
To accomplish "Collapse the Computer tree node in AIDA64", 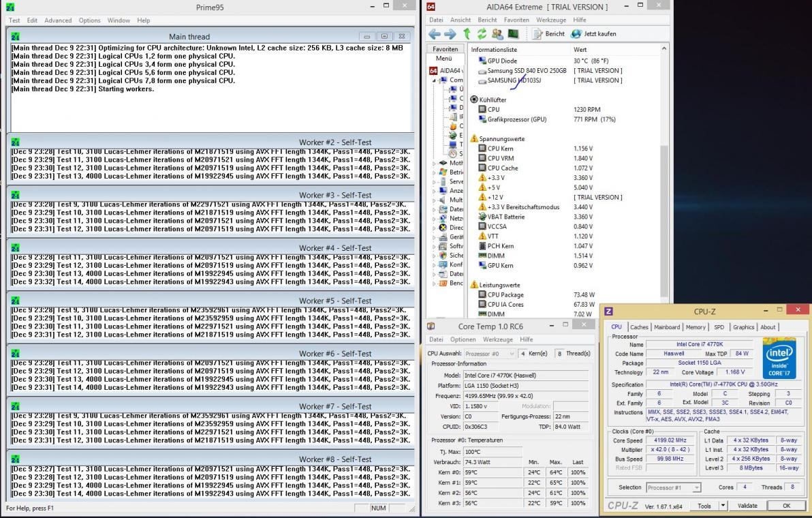I will (435, 80).
